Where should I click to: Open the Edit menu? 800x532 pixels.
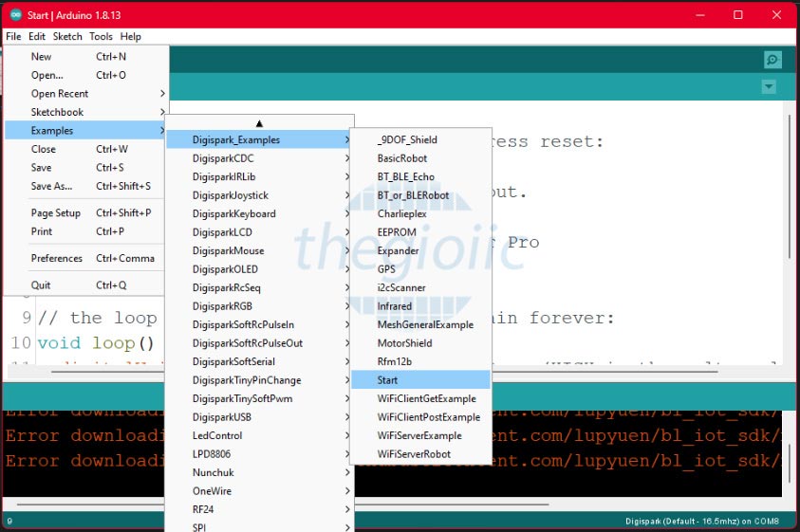tap(37, 36)
